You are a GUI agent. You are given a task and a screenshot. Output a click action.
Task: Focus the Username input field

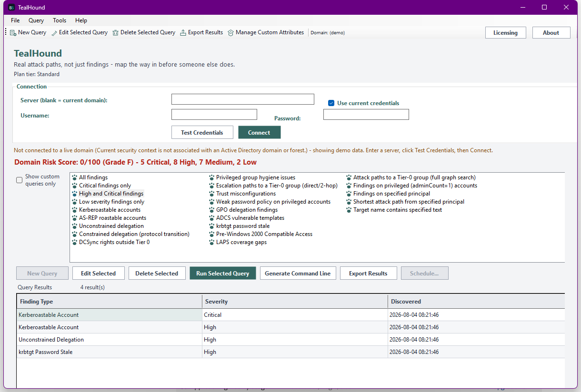(x=214, y=114)
